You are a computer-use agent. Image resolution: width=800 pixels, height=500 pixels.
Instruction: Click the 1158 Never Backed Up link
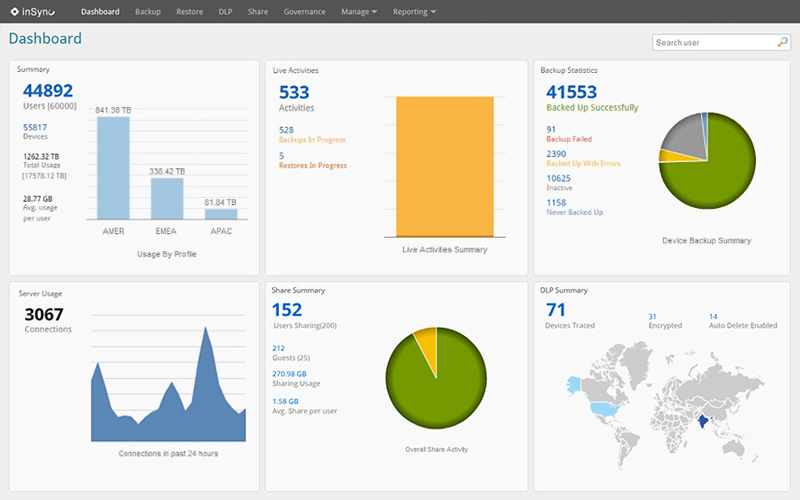[x=557, y=203]
